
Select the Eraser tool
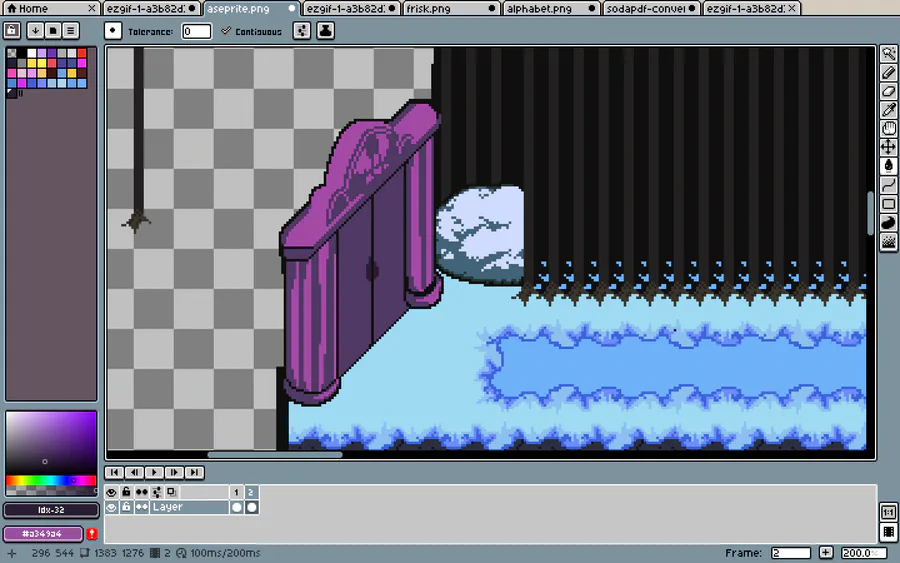889,91
